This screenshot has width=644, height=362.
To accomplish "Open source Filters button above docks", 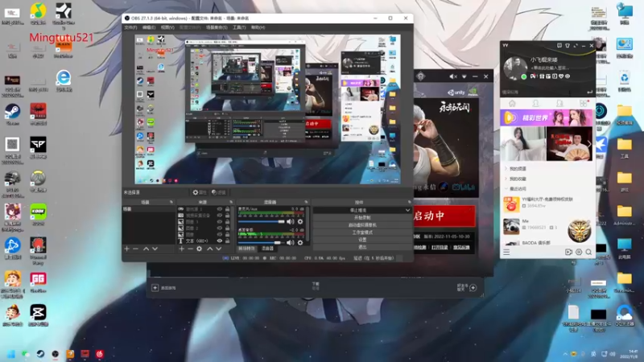I will 218,192.
